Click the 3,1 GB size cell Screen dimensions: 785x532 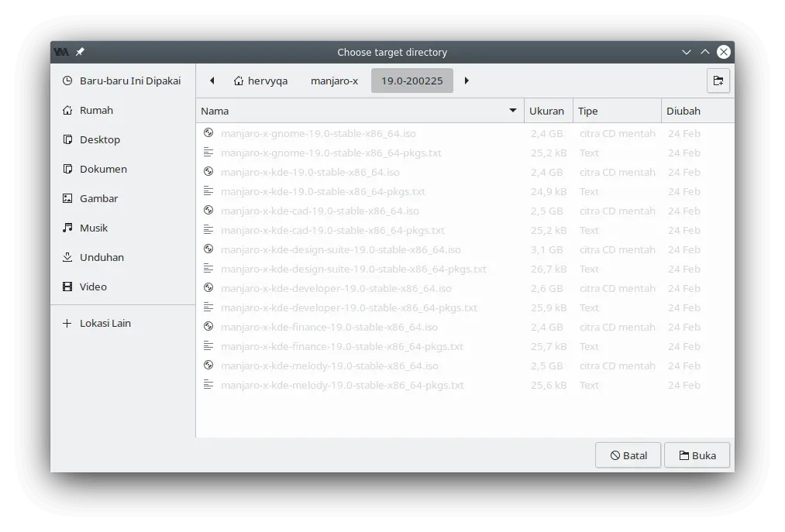point(546,249)
